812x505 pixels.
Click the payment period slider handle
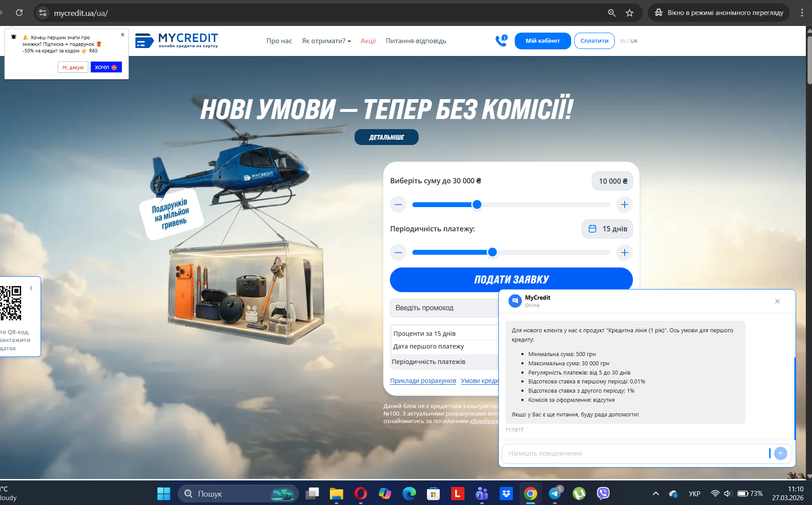(x=492, y=252)
